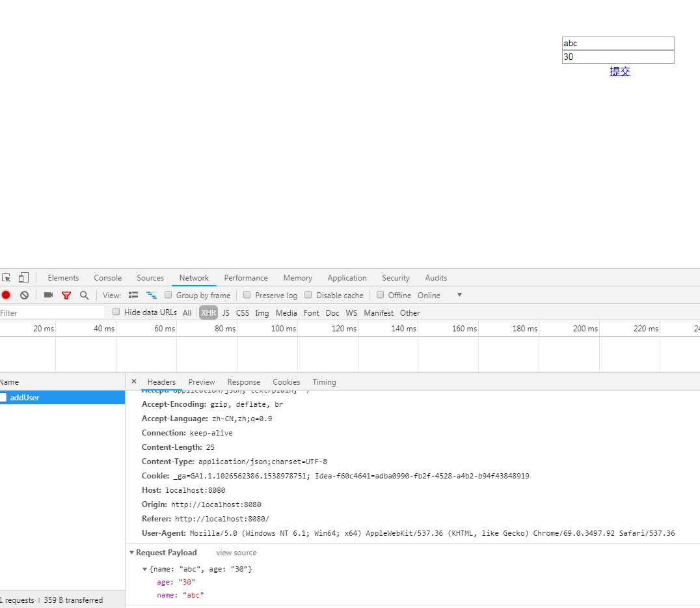The height and width of the screenshot is (608, 700).
Task: Open the Security tab
Action: 396,277
